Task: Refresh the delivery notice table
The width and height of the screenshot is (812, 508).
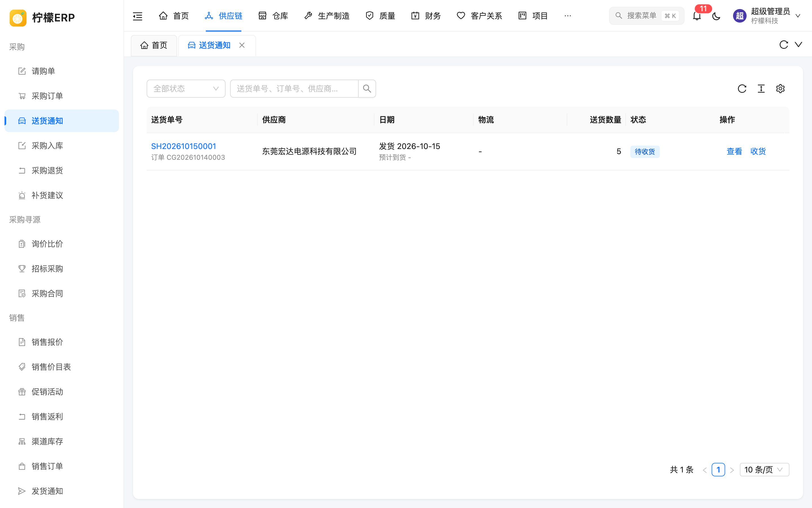Action: (742, 89)
